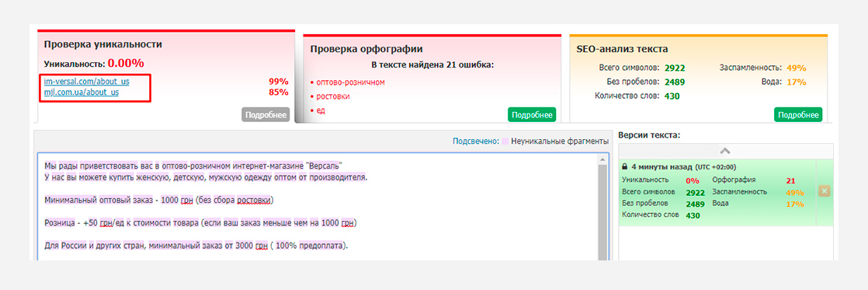Click inside the main text editing area
Image resolution: width=868 pixels, height=290 pixels.
(318, 208)
